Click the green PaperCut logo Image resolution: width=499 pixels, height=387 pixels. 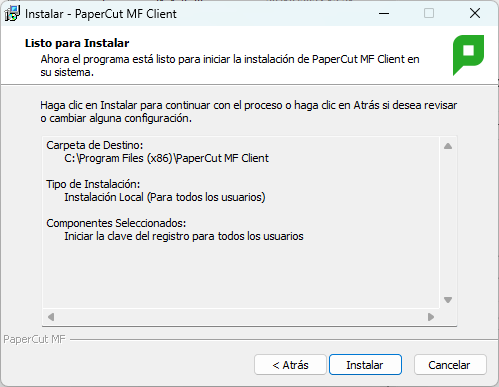[468, 55]
